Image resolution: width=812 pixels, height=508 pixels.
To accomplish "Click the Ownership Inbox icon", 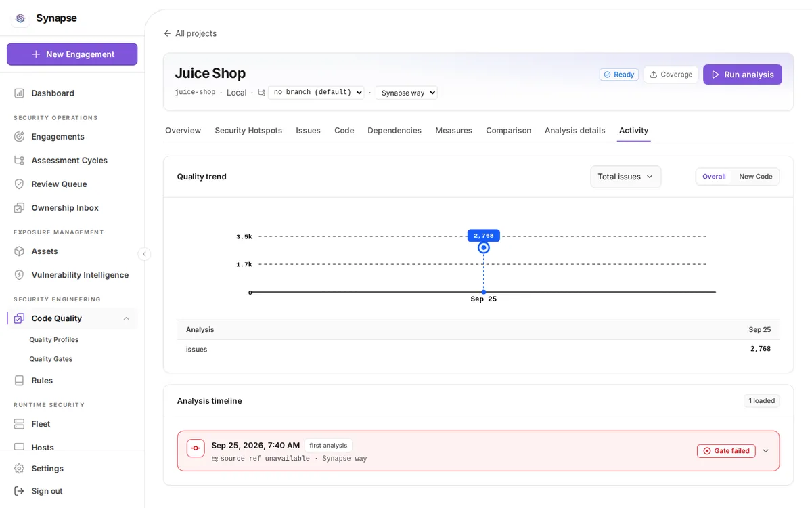I will pos(19,207).
